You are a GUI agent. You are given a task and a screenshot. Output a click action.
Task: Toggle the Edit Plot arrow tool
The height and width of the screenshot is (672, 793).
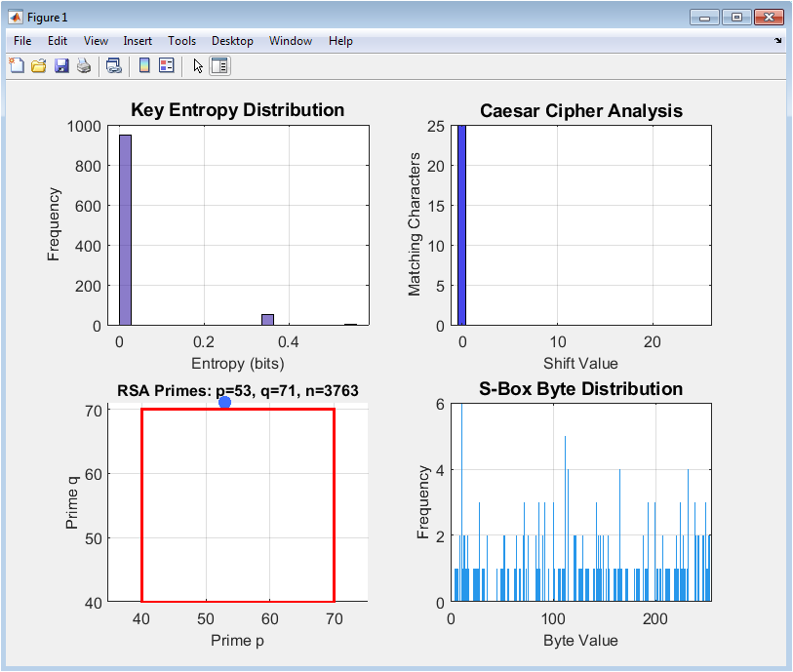pyautogui.click(x=198, y=66)
